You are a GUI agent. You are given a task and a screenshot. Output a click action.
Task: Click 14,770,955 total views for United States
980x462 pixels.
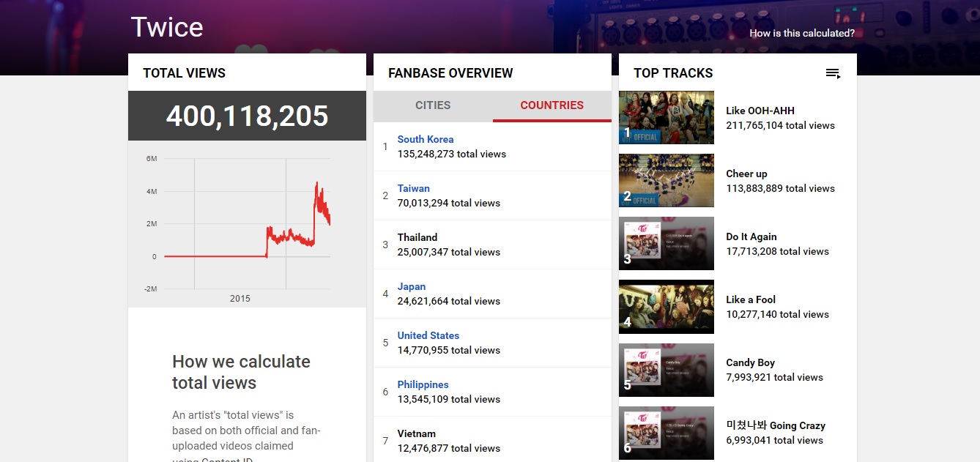click(x=448, y=350)
